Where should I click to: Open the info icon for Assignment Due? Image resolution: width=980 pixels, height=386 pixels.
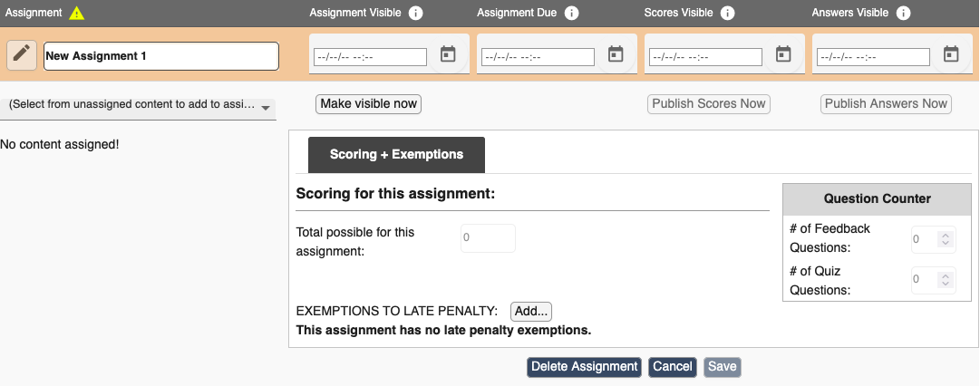[571, 13]
